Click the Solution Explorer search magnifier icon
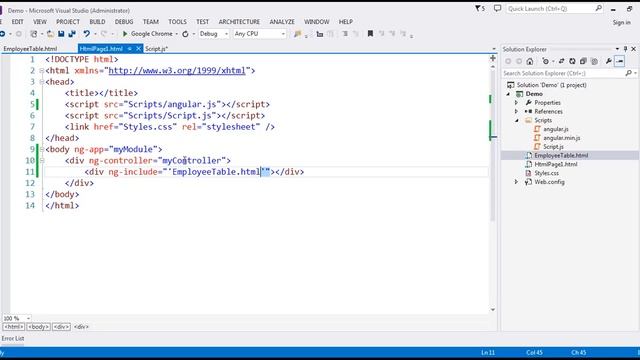This screenshot has height=360, width=640. coord(629,73)
